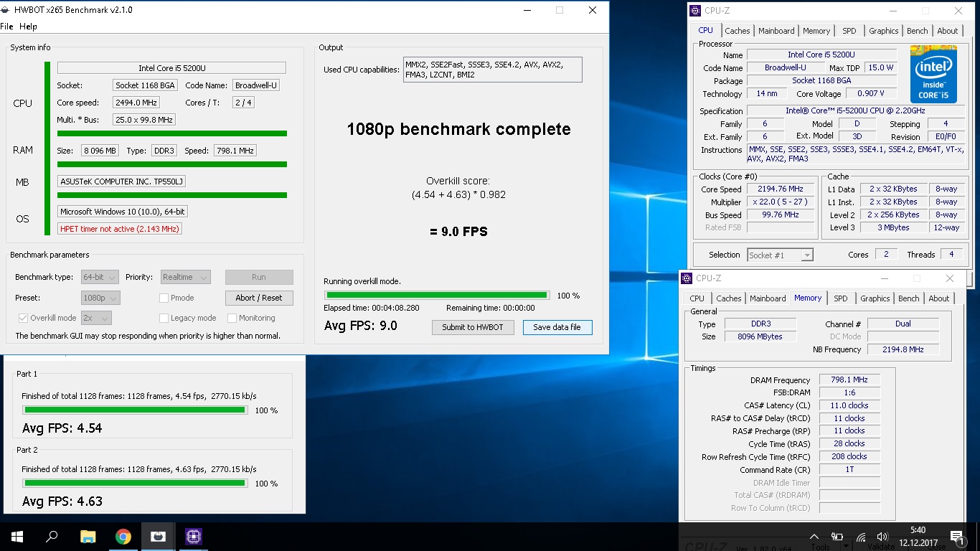Click the Part 1 progress bar
980x551 pixels.
[x=136, y=410]
